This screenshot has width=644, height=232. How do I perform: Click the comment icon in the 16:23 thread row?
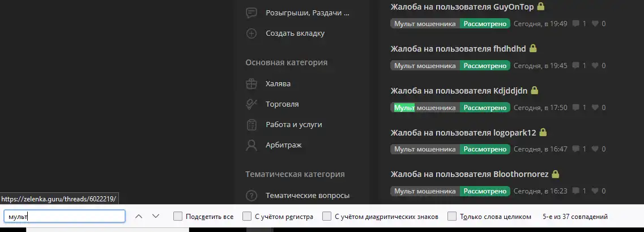[x=576, y=191]
